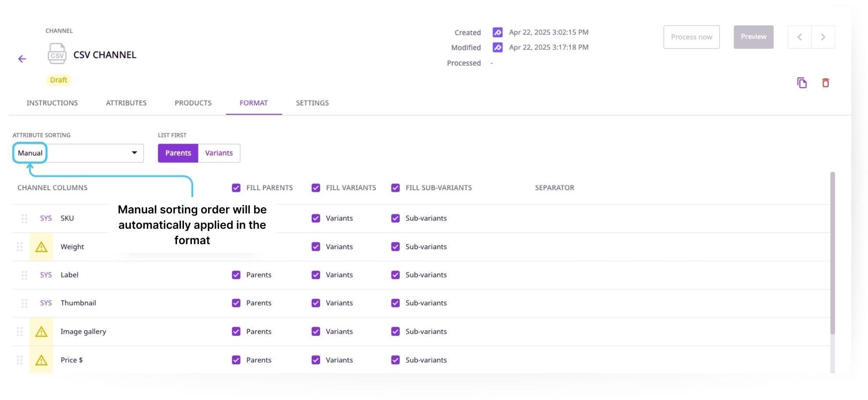The image size is (868, 400).
Task: Grab the drag handle of Thumbnail row
Action: tap(24, 303)
